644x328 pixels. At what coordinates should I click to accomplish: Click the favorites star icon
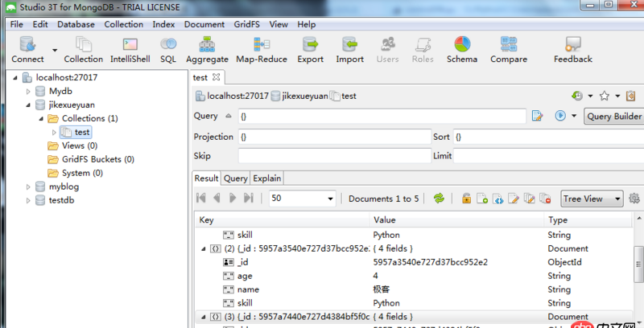(605, 96)
